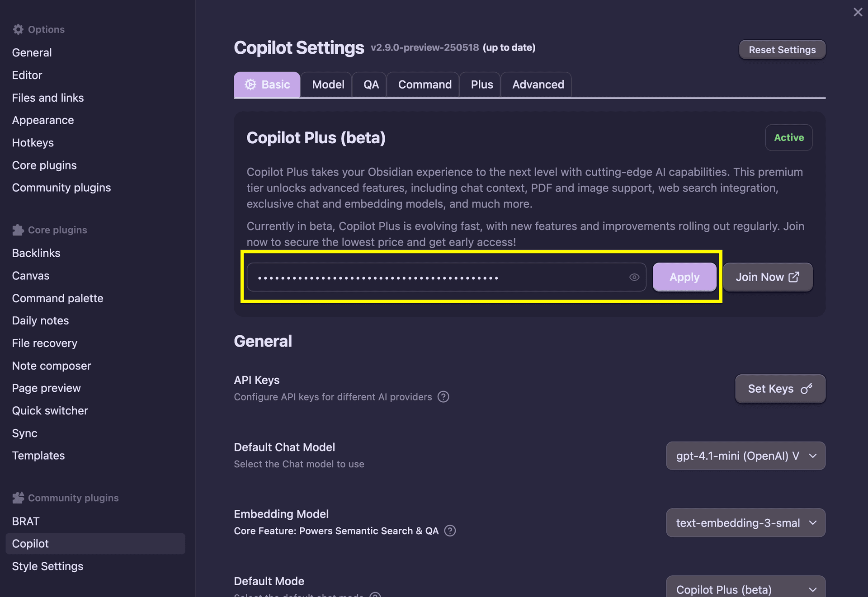Open the Embedding Model dropdown

[745, 522]
